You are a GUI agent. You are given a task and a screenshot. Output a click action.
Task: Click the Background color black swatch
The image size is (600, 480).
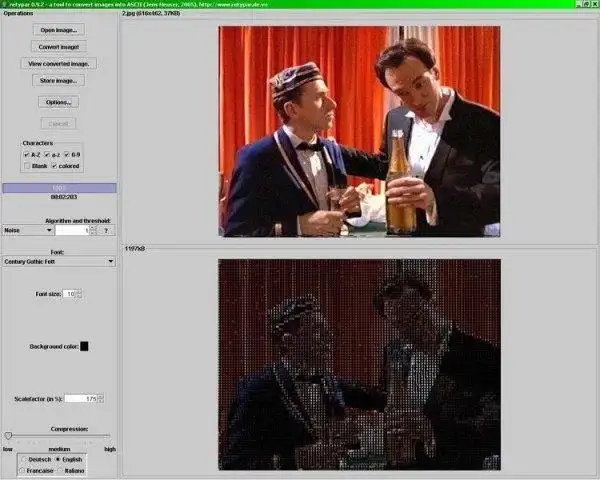pos(84,346)
